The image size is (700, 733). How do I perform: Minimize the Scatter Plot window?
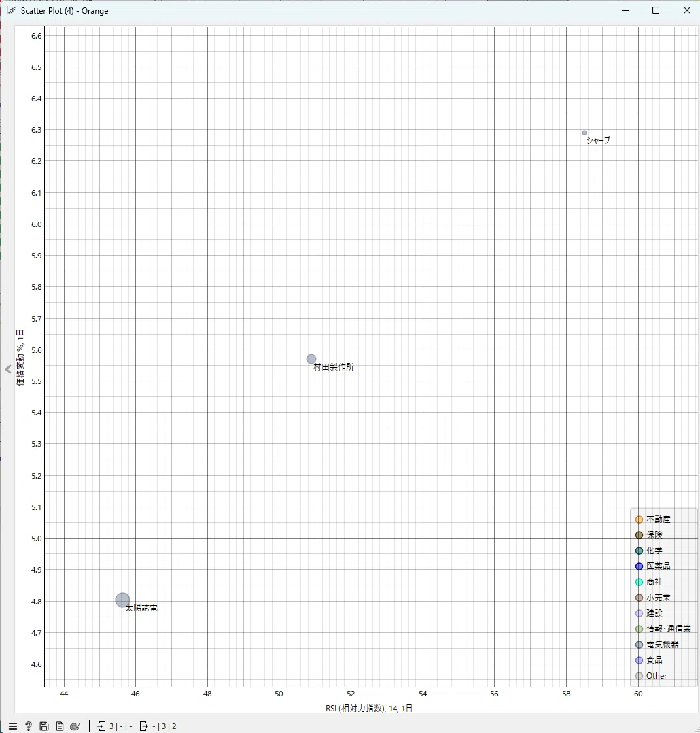pos(625,10)
